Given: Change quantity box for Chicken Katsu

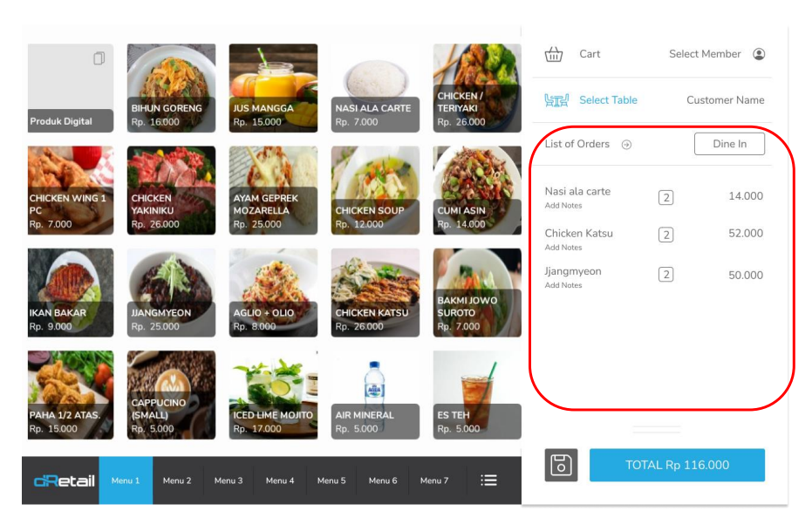Looking at the screenshot, I should tap(666, 235).
